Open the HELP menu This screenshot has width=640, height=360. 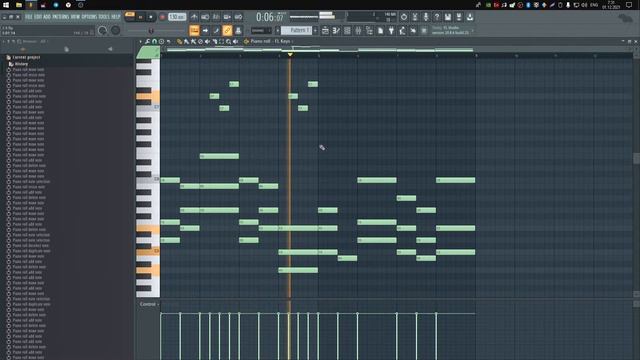(x=116, y=17)
